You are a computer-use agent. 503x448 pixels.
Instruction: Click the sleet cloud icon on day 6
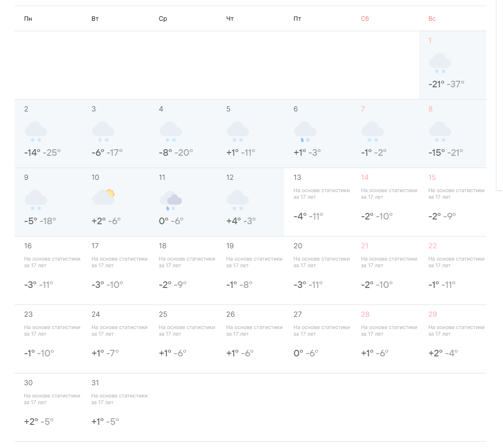pyautogui.click(x=305, y=132)
